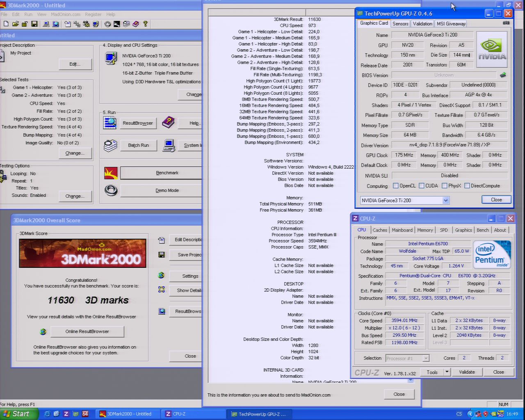Click the Online ResultBrowser button

click(87, 331)
